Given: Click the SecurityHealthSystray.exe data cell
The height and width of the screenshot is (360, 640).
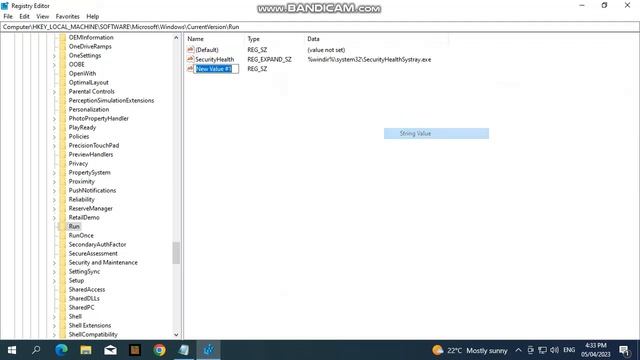Looking at the screenshot, I should point(369,59).
